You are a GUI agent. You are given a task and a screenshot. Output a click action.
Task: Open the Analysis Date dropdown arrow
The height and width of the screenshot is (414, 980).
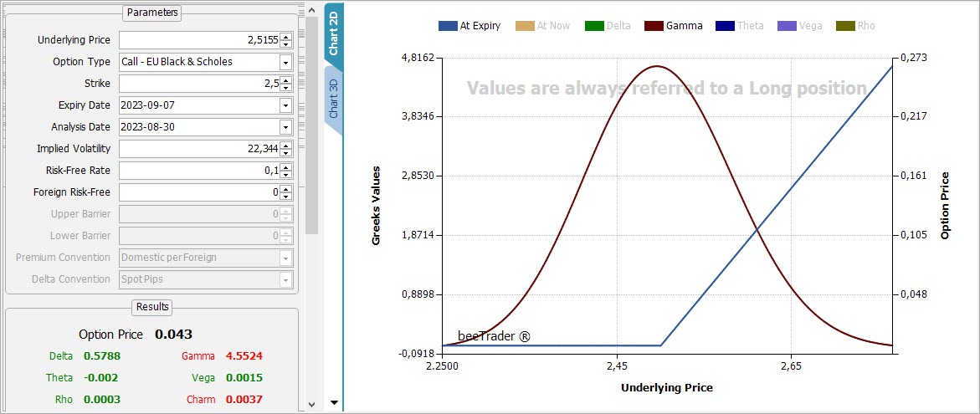point(285,127)
